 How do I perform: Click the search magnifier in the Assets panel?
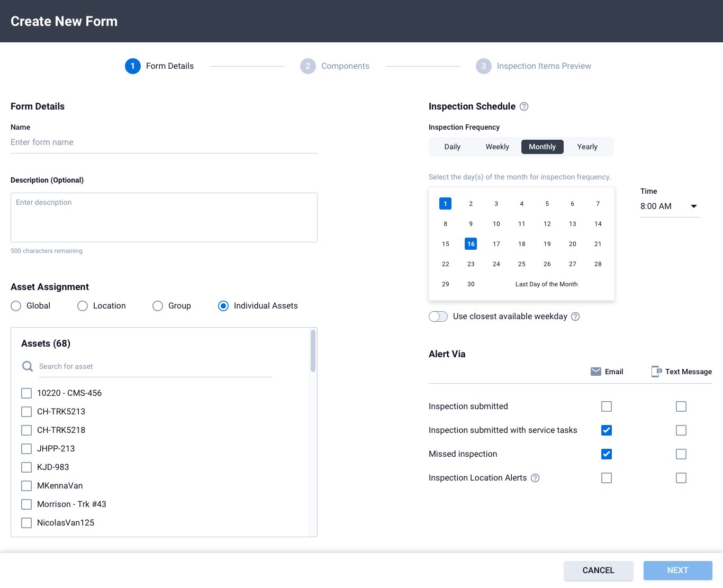27,366
